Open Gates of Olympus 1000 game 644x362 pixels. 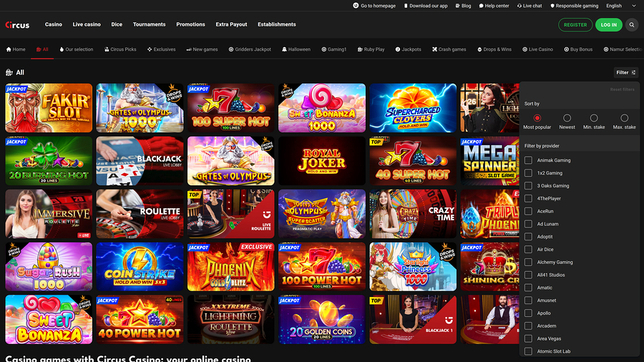(140, 108)
